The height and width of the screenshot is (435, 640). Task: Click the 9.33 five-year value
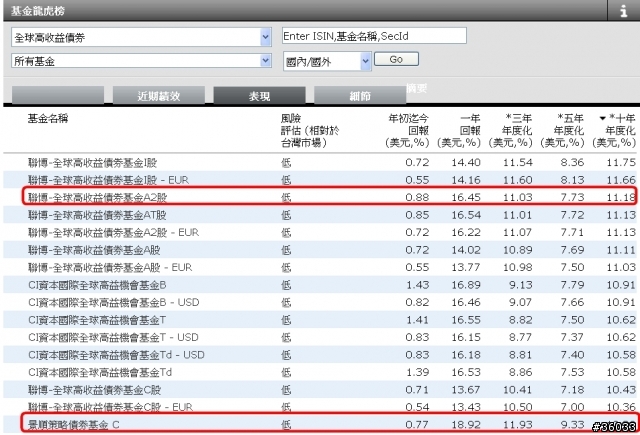tap(572, 425)
